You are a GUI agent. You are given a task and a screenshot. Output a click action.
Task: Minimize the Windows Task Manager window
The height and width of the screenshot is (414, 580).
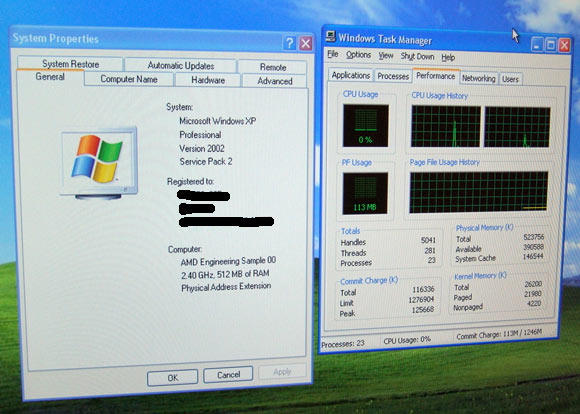[x=537, y=45]
